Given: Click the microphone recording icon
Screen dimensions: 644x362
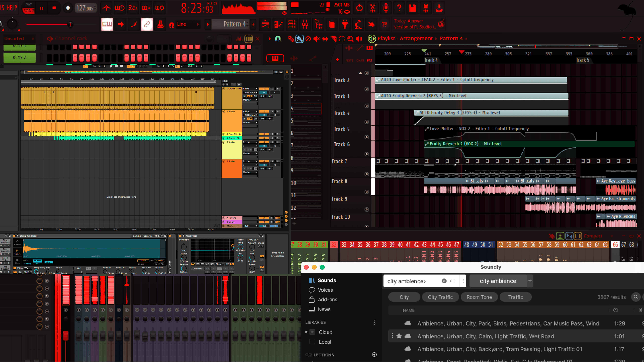Looking at the screenshot, I should click(386, 8).
